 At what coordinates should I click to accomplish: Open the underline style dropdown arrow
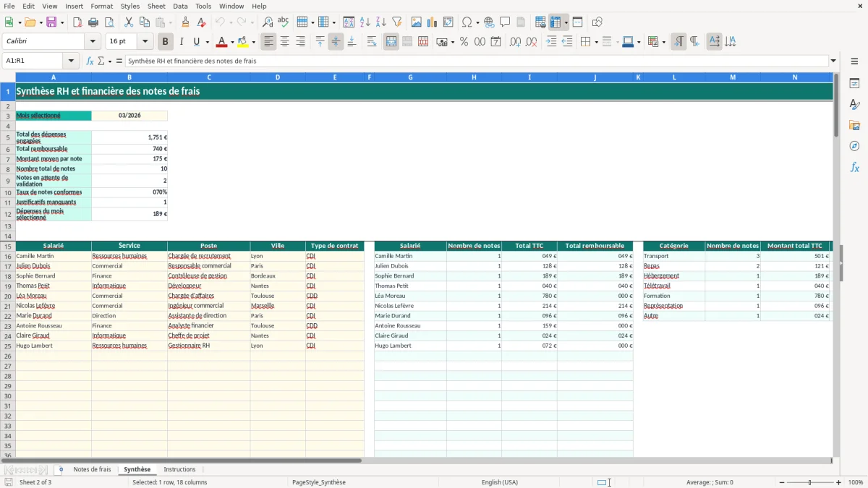point(207,42)
